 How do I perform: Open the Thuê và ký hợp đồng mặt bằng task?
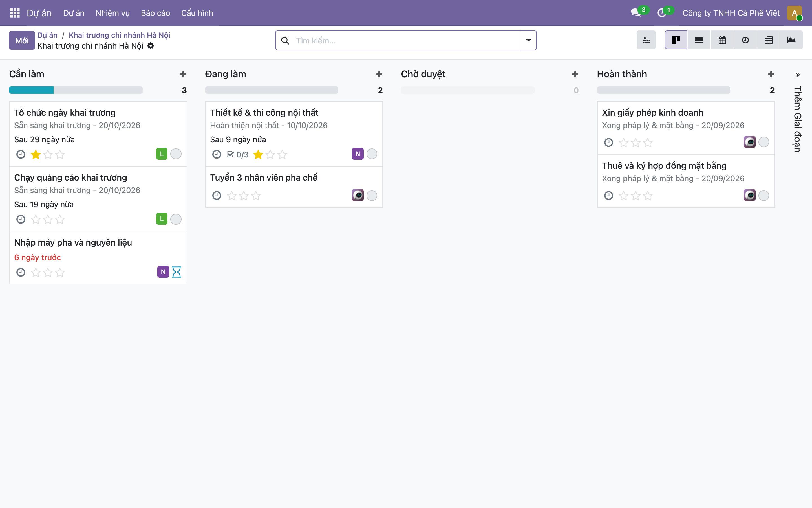(x=664, y=166)
